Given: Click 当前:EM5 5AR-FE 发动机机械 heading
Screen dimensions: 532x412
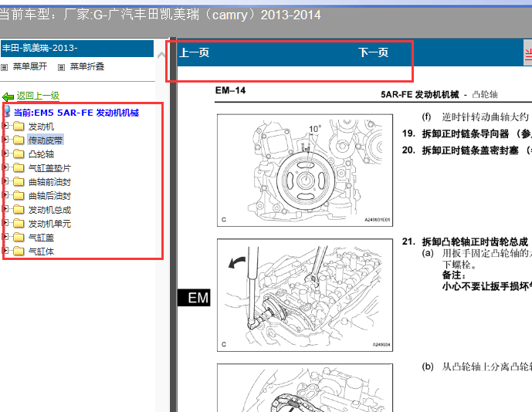Looking at the screenshot, I should click(76, 113).
